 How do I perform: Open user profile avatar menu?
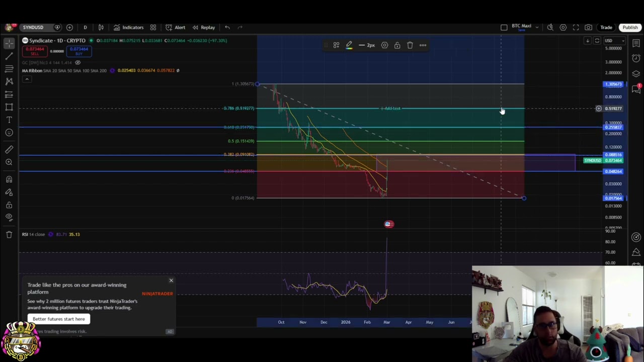click(x=9, y=27)
